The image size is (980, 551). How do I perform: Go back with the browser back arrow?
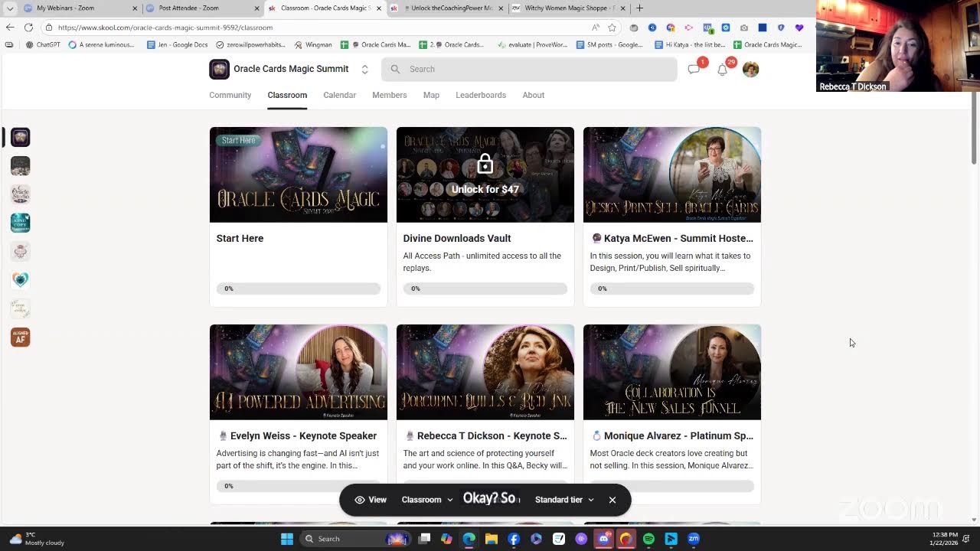pos(10,28)
